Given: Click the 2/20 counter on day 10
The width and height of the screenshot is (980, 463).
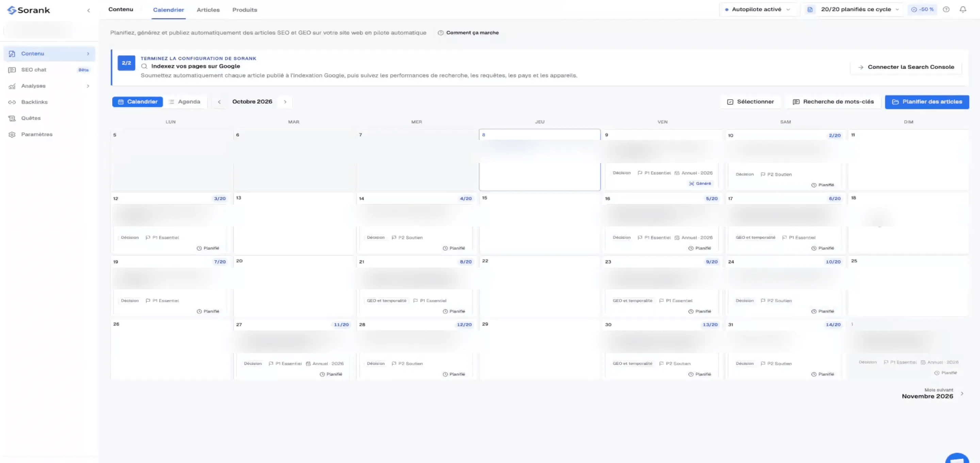Looking at the screenshot, I should [x=835, y=135].
